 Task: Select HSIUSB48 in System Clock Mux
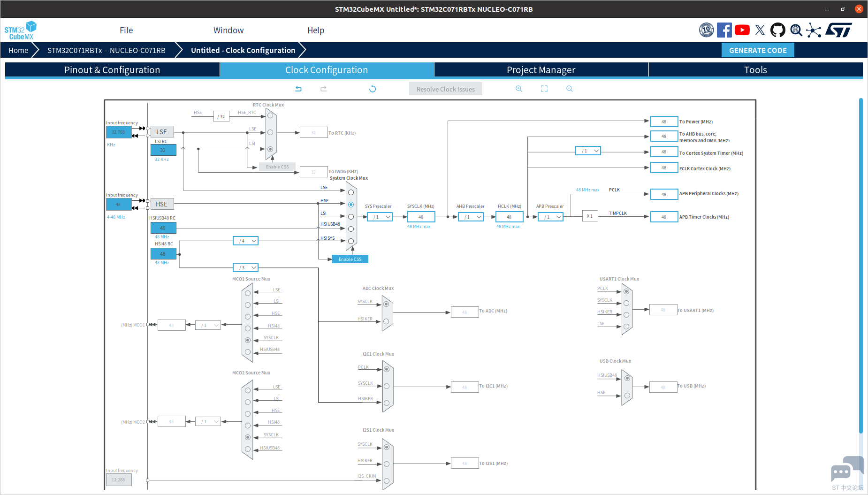tap(351, 229)
